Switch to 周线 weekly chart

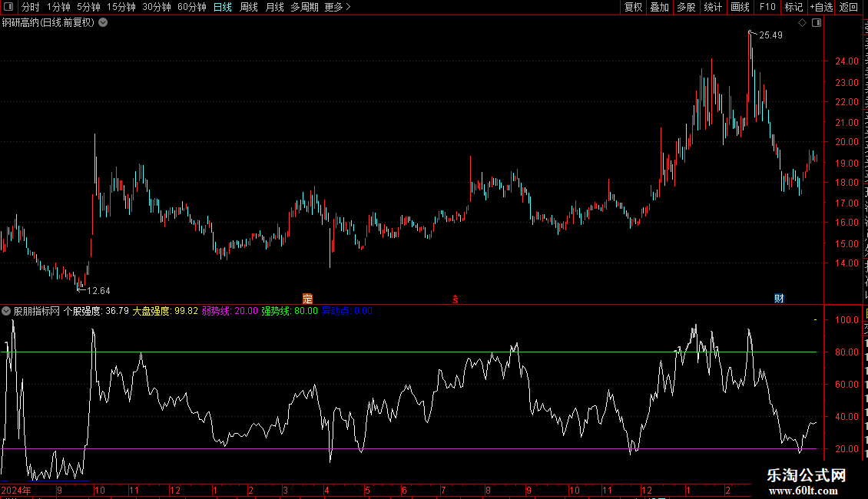tap(249, 7)
